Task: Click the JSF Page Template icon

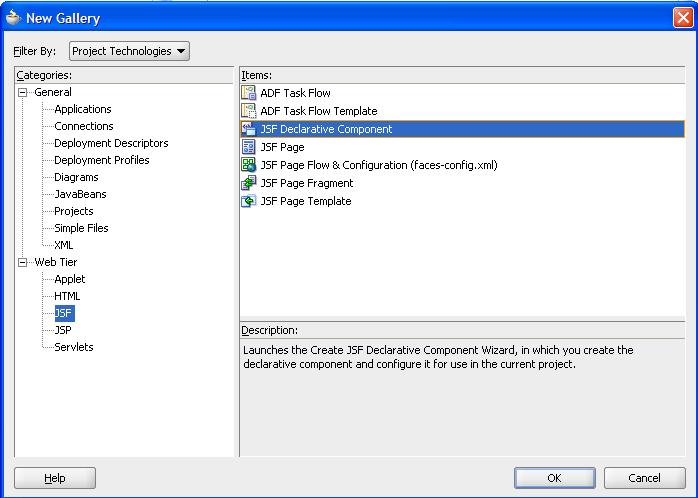Action: pos(249,201)
